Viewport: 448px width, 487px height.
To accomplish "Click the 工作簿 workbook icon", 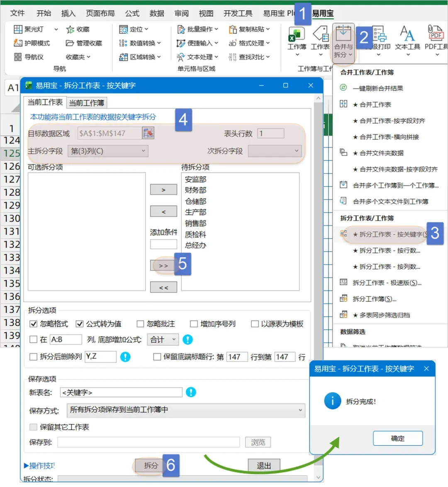I will 297,34.
